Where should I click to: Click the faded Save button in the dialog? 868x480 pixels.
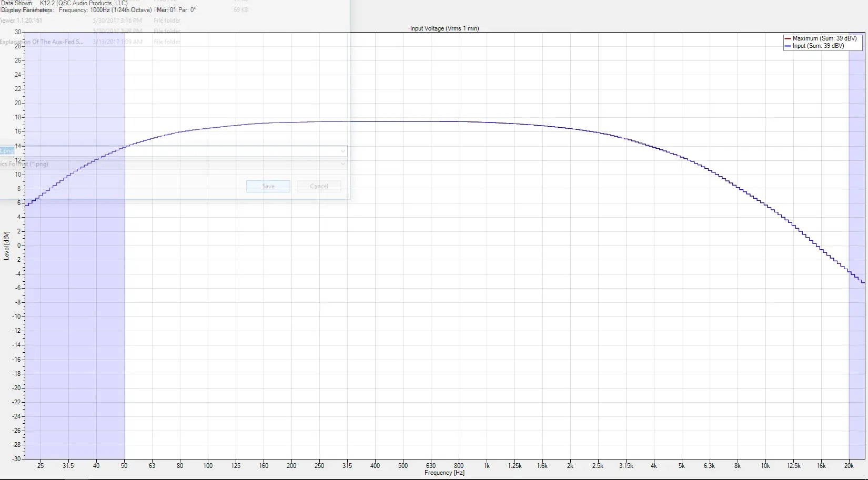click(x=268, y=186)
